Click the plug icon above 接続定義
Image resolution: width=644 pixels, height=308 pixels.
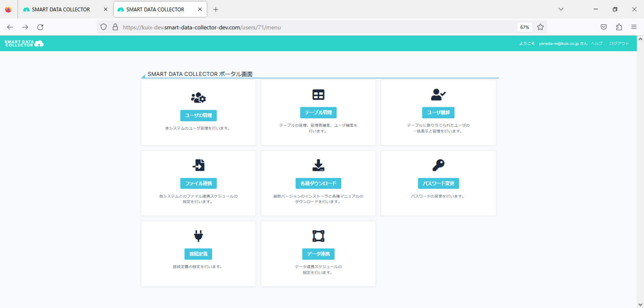198,236
